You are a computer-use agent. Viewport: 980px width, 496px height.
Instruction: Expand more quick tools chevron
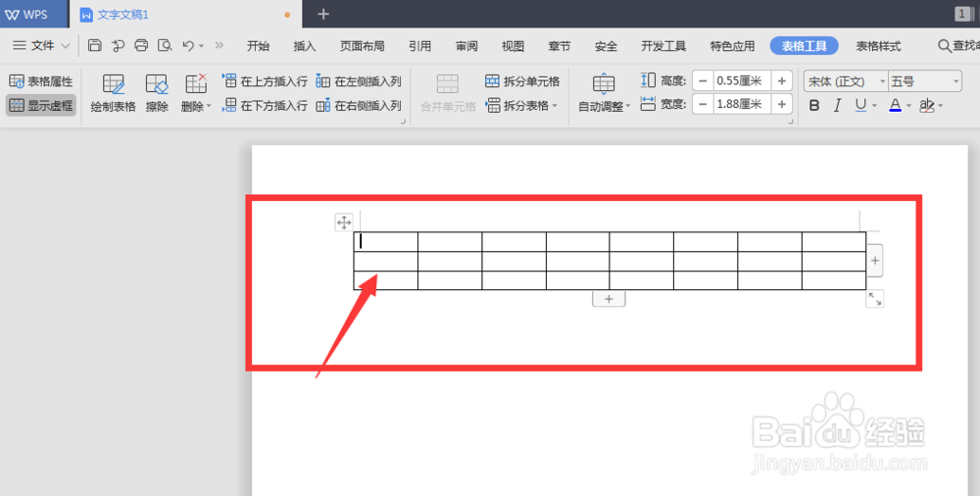tap(220, 45)
